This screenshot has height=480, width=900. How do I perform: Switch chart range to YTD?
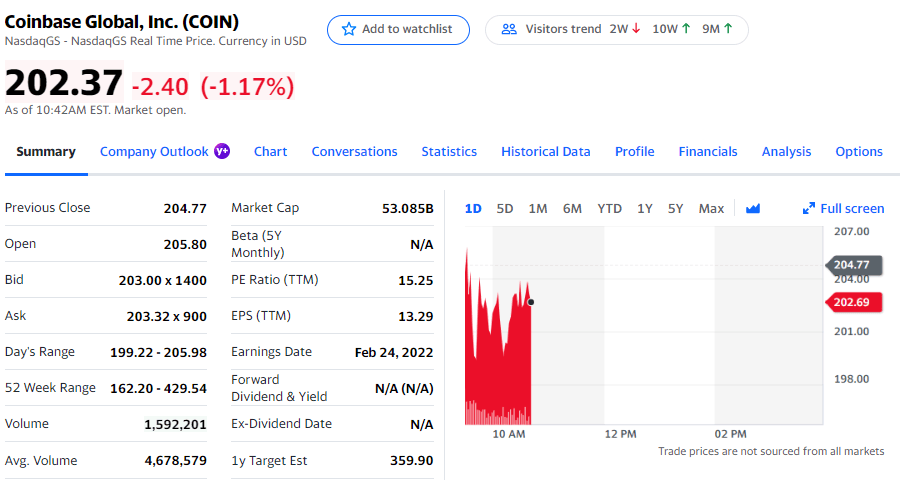609,208
